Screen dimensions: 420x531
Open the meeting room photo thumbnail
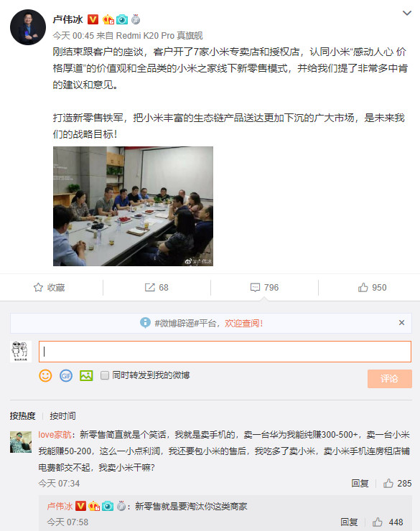[x=133, y=206]
